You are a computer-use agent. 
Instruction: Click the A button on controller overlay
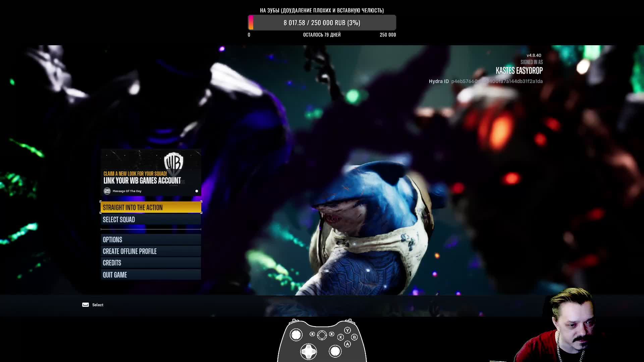click(x=347, y=344)
